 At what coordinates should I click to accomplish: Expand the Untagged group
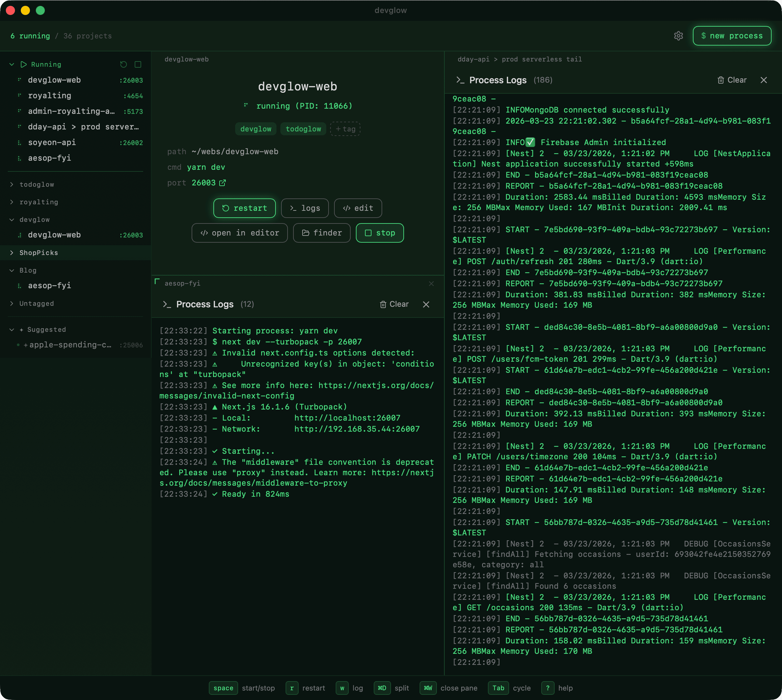coord(75,303)
